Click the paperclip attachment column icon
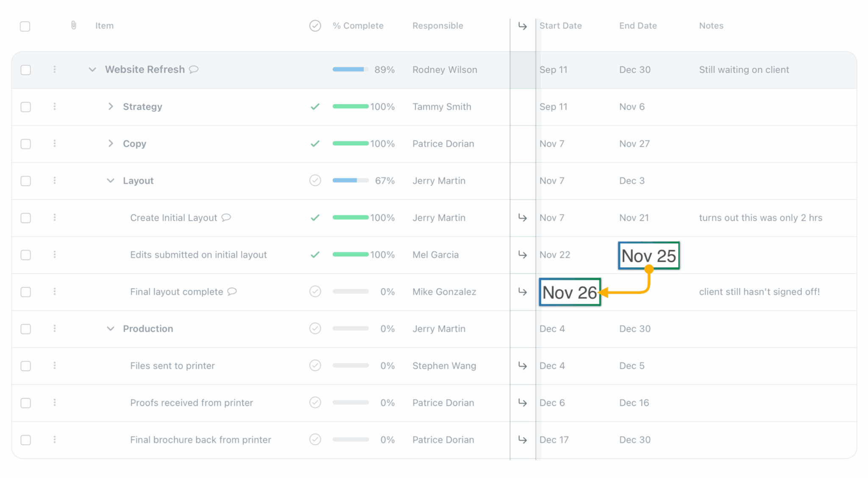The image size is (868, 479). [73, 25]
